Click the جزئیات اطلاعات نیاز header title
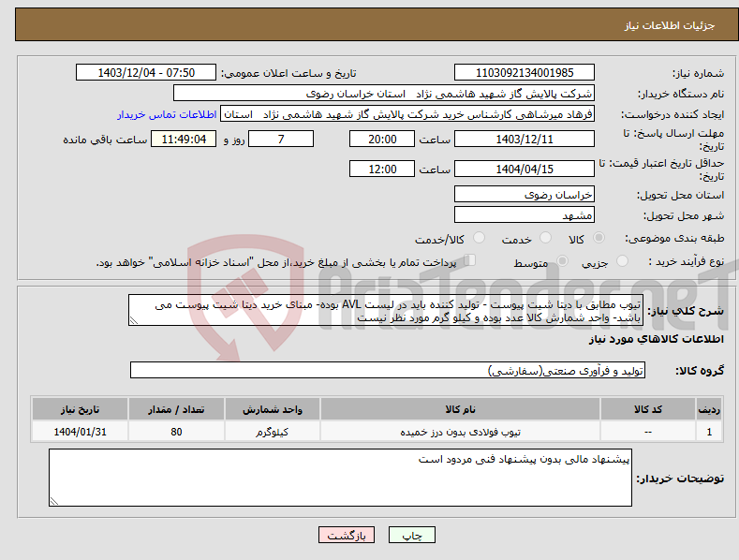739x560 pixels. pyautogui.click(x=670, y=25)
